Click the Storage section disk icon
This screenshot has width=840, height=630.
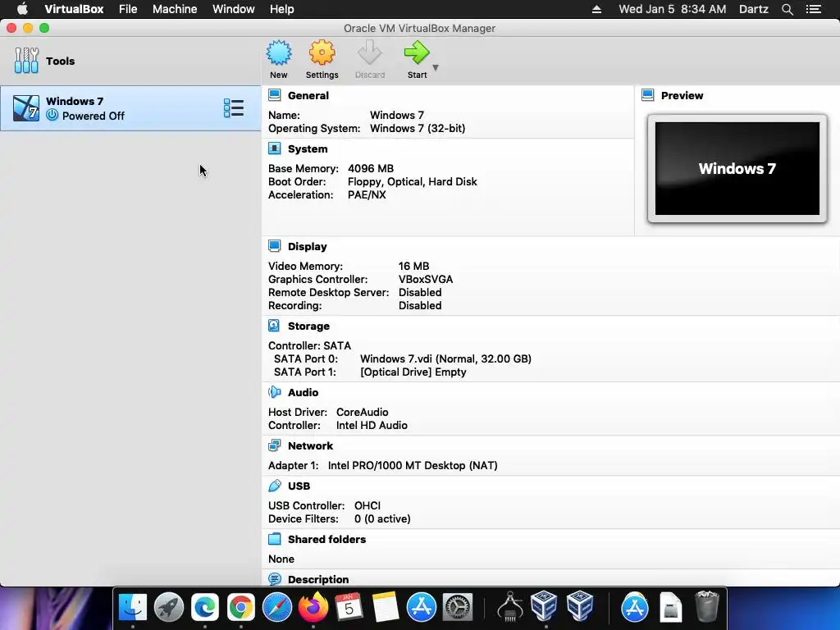(274, 326)
